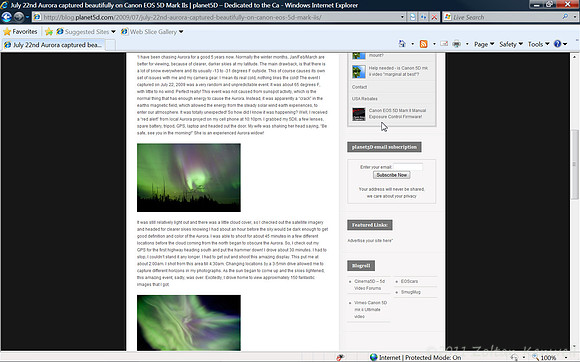Open the Vimeo Canon 5D mk ii link
The image size is (580, 362).
click(x=370, y=309)
